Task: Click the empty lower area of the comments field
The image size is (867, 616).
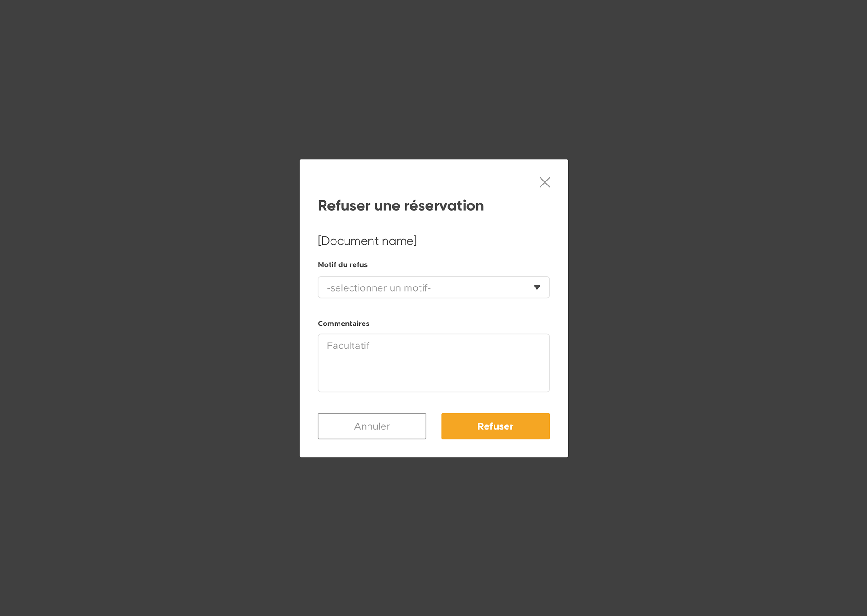Action: tap(433, 377)
